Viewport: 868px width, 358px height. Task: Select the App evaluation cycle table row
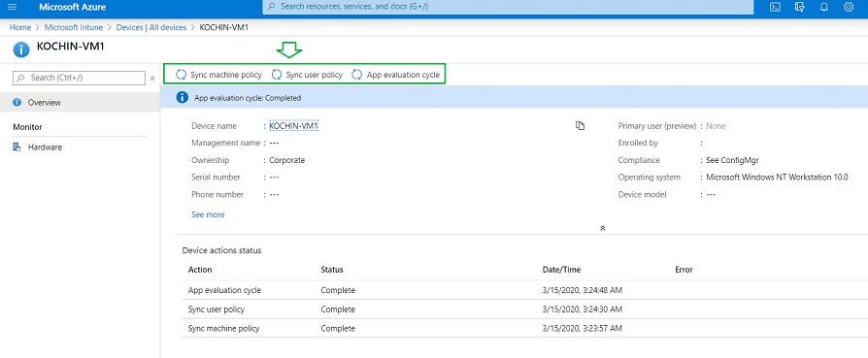pos(525,290)
